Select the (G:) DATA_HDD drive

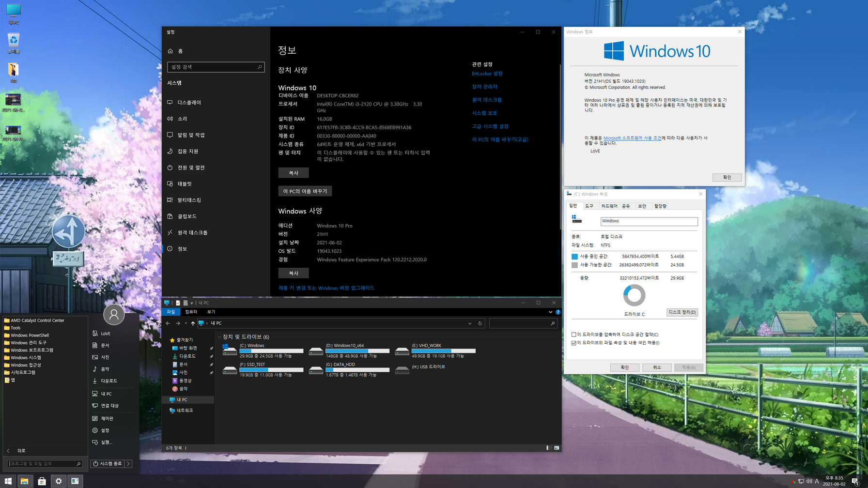pos(349,370)
